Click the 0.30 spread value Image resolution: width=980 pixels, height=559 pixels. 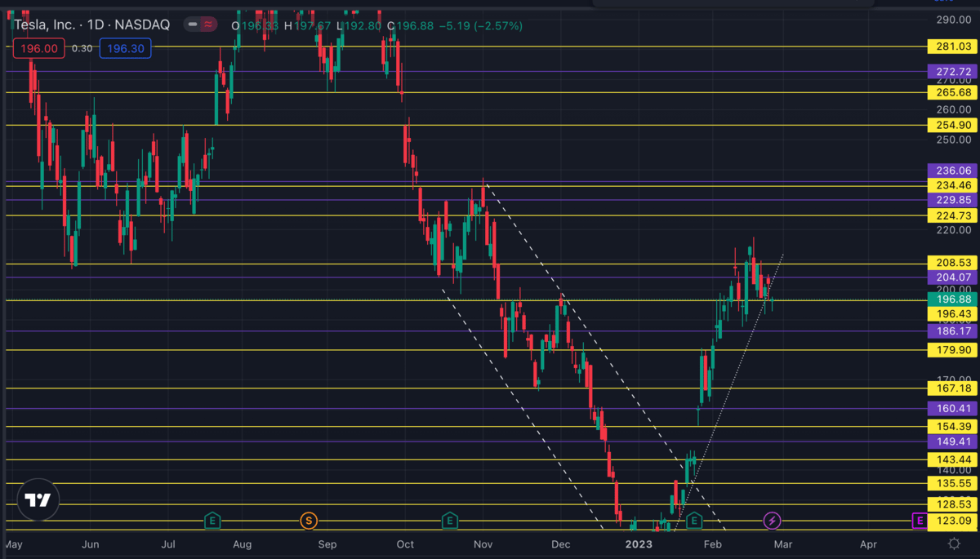click(x=82, y=49)
